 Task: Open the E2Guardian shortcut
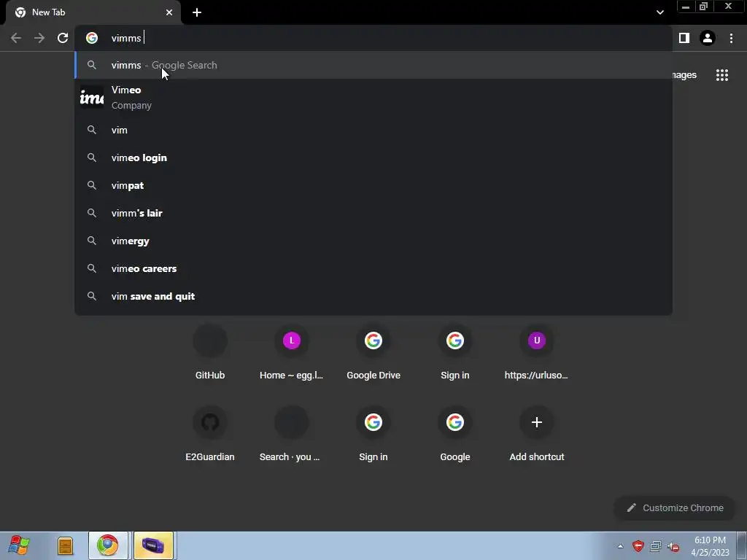pos(210,434)
